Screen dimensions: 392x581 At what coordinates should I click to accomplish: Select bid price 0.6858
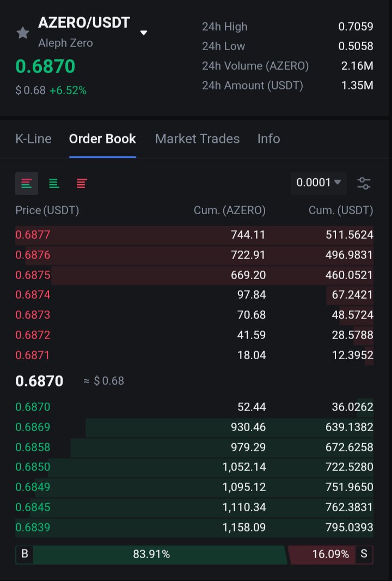tap(33, 447)
